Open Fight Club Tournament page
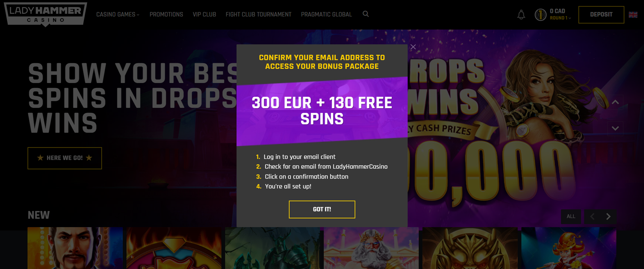The width and height of the screenshot is (644, 269). (258, 14)
